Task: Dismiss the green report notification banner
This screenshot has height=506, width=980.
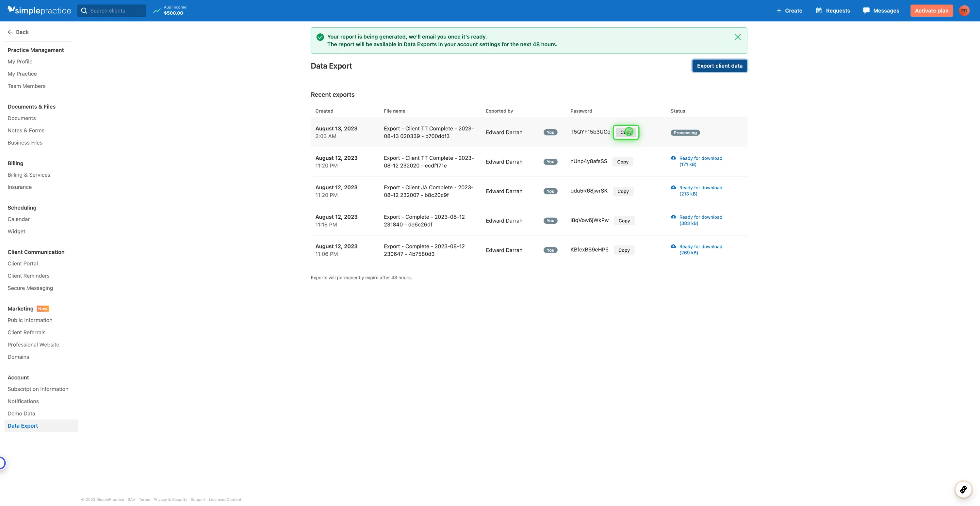Action: click(737, 37)
